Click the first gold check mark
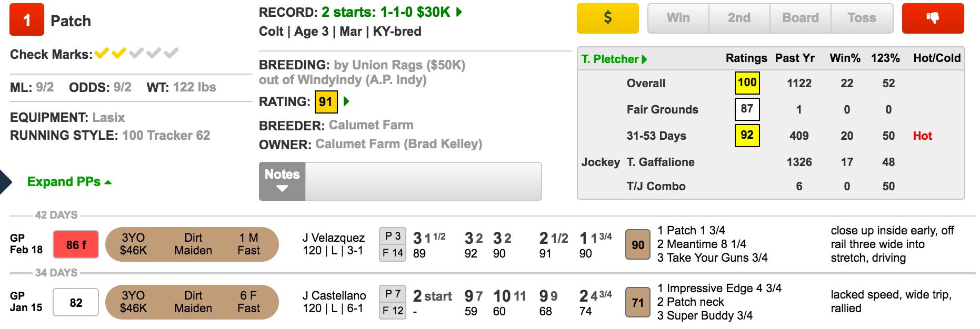Image resolution: width=980 pixels, height=329 pixels. 102,53
